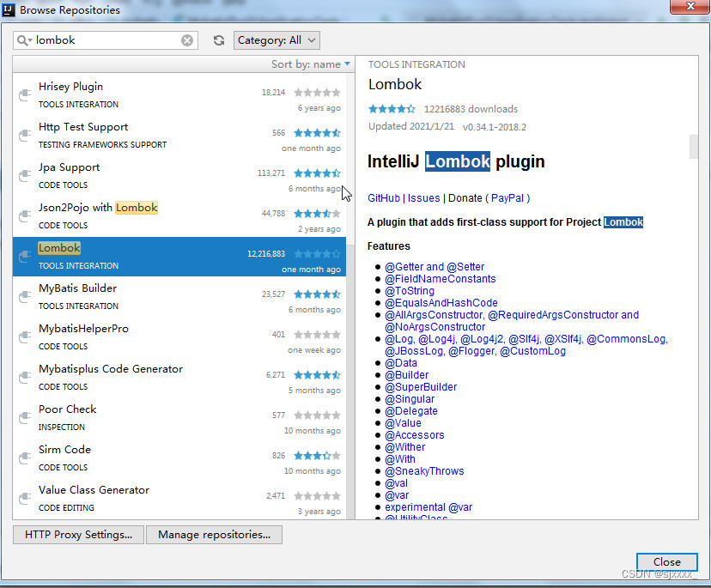Viewport: 711px width, 588px height.
Task: Open the @Getter and @Setter link
Action: 434,267
